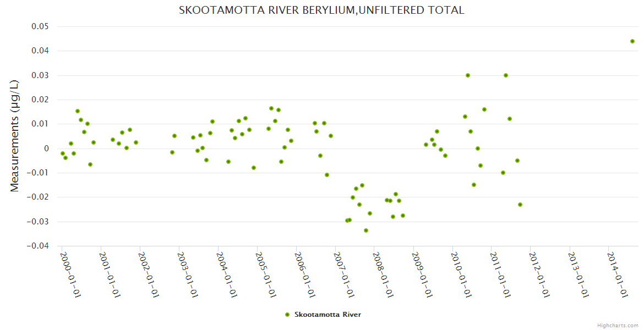Click the green legend marker dot
This screenshot has height=330, width=644.
(x=287, y=315)
